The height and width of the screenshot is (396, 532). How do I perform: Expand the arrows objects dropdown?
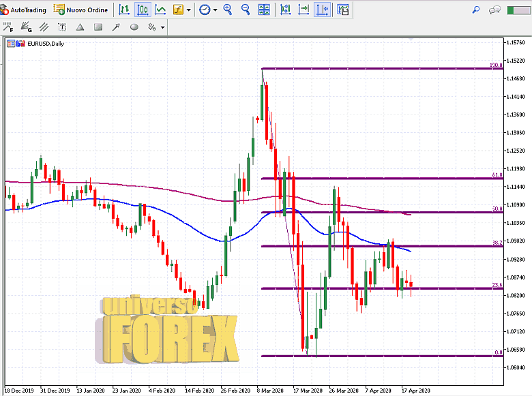click(162, 27)
